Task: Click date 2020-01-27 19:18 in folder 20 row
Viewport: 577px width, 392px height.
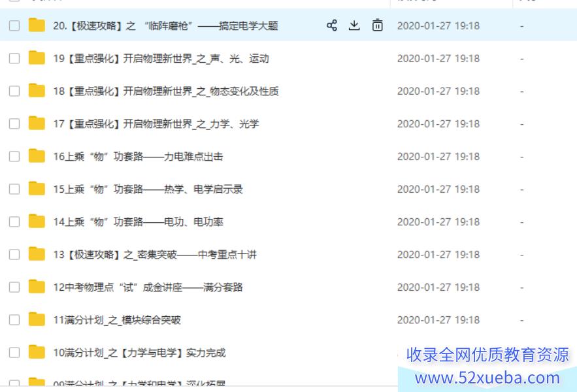Action: click(x=438, y=25)
